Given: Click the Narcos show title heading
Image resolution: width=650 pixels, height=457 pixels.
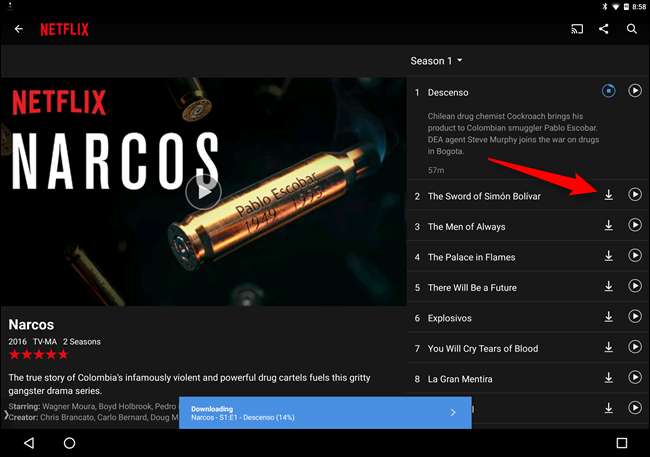Looking at the screenshot, I should tap(32, 324).
